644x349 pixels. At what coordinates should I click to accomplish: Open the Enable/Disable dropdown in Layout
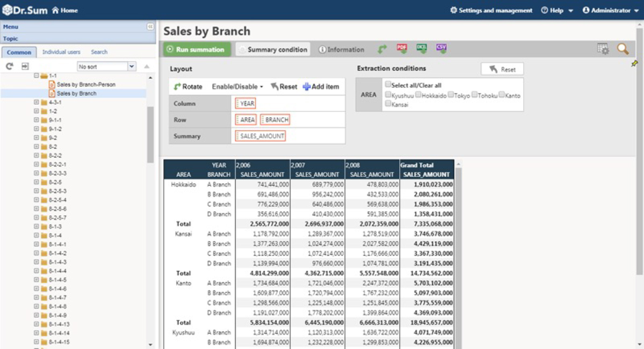237,86
